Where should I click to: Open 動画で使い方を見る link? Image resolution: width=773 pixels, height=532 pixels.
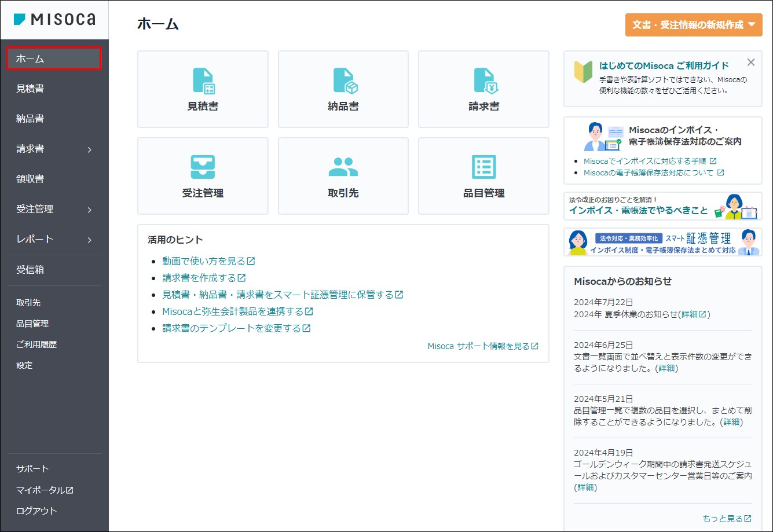[x=208, y=261]
